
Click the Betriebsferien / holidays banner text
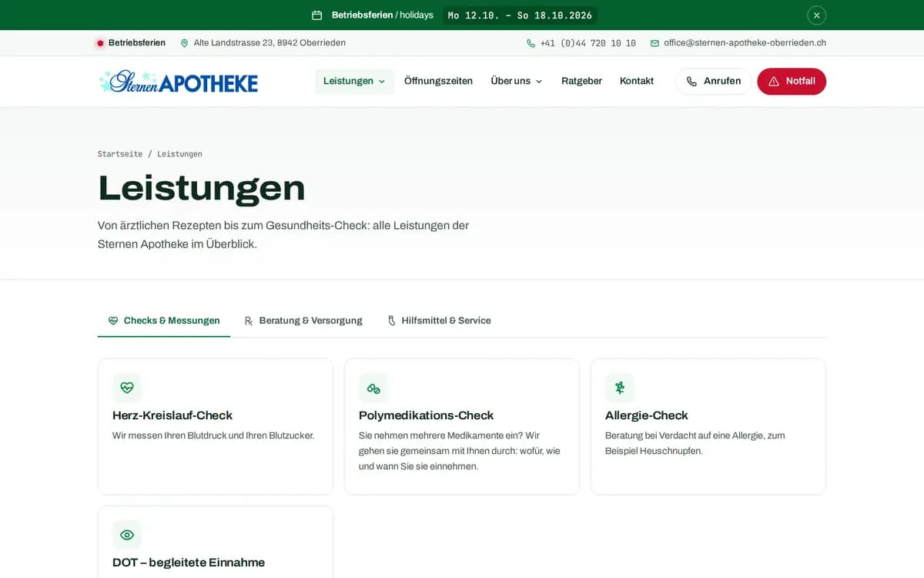click(383, 15)
